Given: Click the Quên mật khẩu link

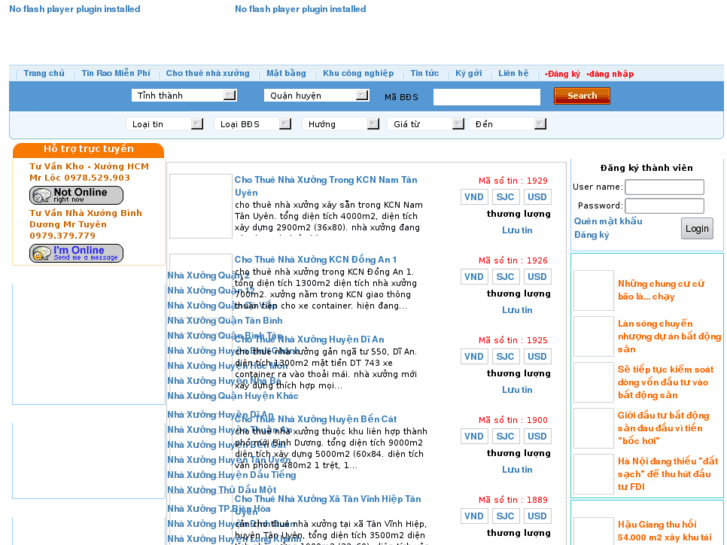Looking at the screenshot, I should pos(608,221).
